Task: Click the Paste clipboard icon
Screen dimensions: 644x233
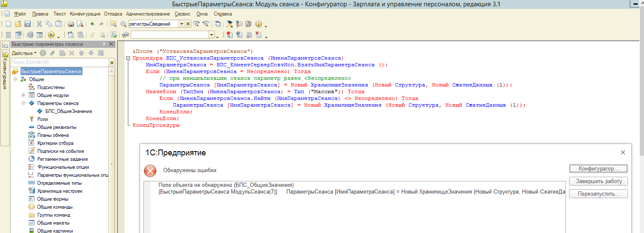Action: pos(58,24)
